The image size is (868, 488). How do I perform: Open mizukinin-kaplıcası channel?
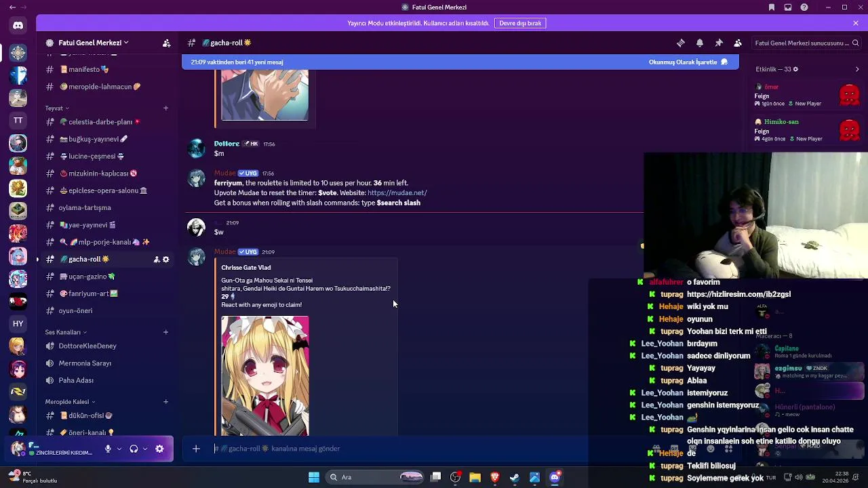point(107,174)
